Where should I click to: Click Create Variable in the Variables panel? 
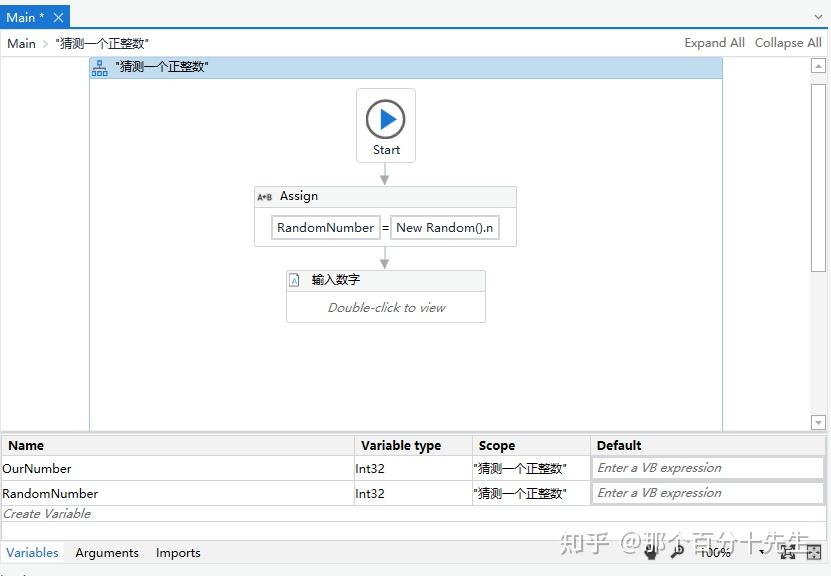coord(46,514)
